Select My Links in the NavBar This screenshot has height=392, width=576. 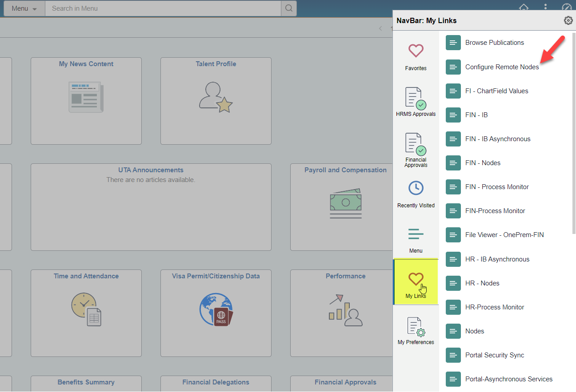[x=416, y=281]
